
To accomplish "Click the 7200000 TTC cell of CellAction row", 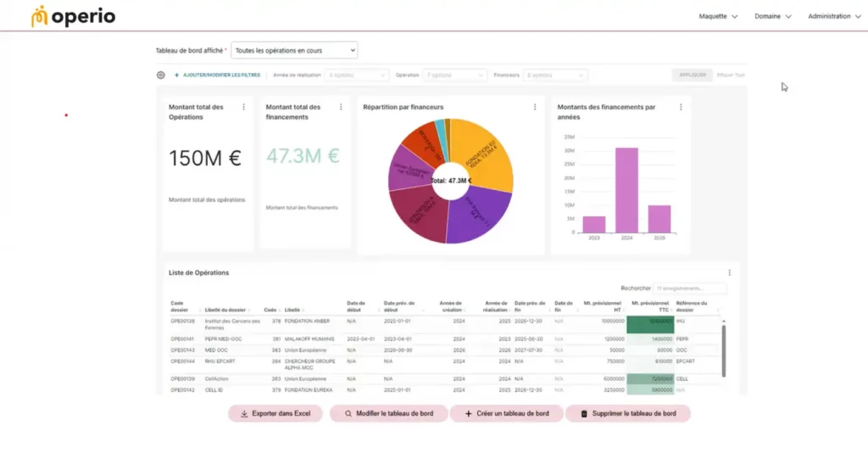I will pos(650,379).
